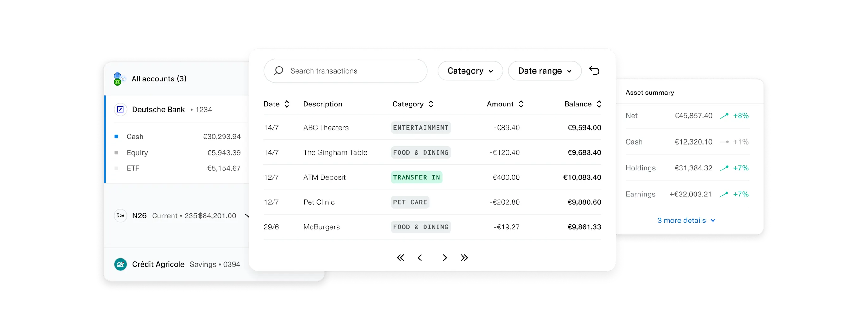Click the N26 logo icon
The image size is (868, 334).
tap(120, 215)
